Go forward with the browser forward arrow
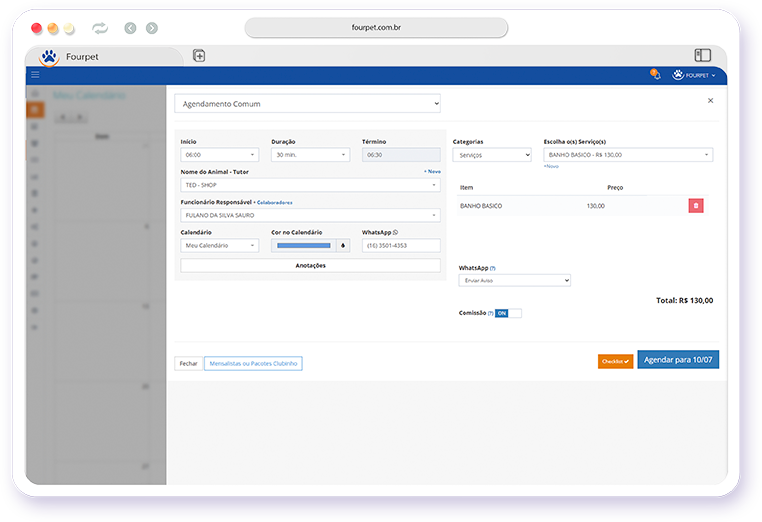This screenshot has height=522, width=762. click(x=152, y=28)
